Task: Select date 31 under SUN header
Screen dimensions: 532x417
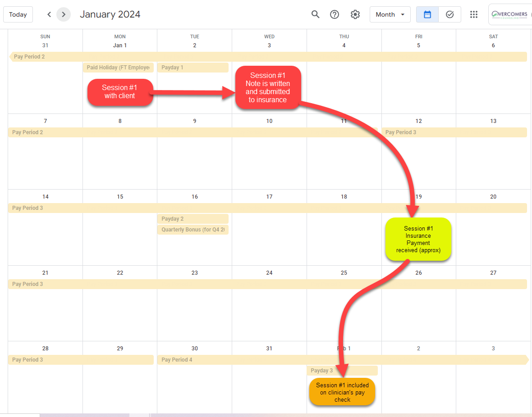Action: [45, 45]
